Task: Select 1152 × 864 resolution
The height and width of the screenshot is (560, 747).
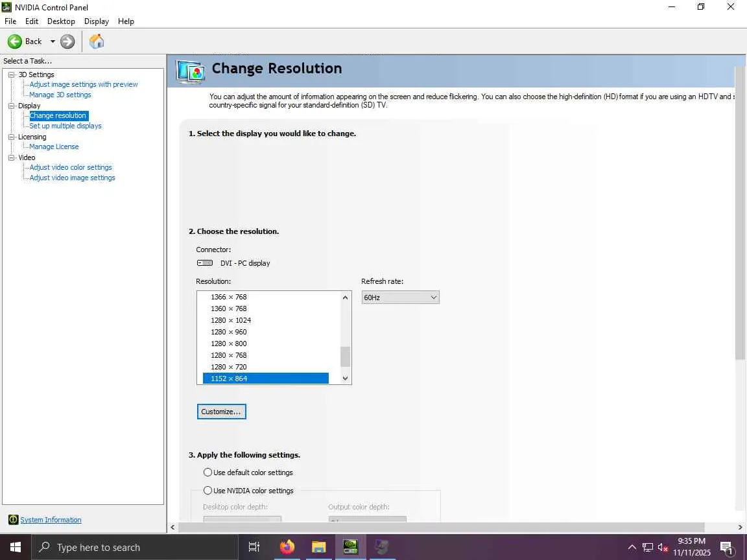Action: 265,379
